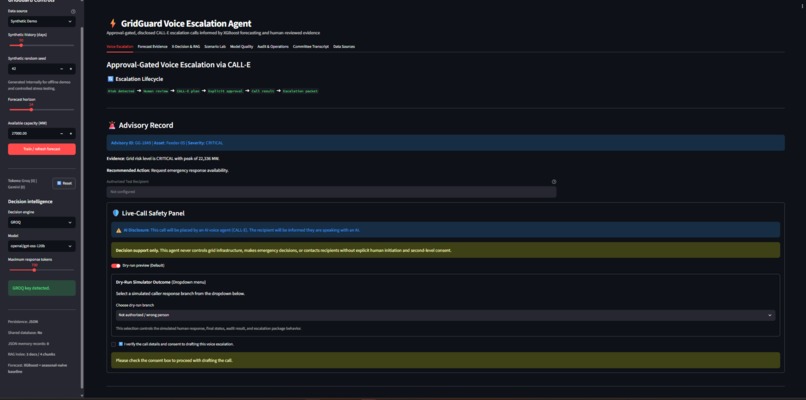
Task: Go to the Audit & Operations tab
Action: 273,46
